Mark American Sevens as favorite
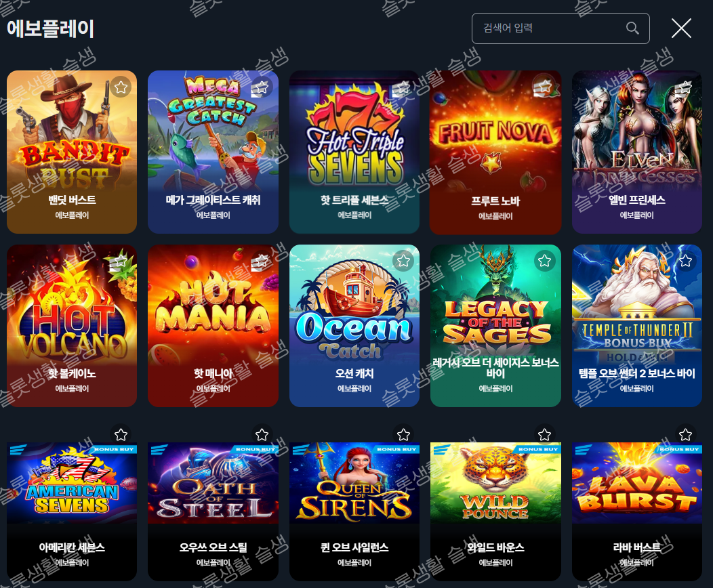The width and height of the screenshot is (713, 588). point(121,435)
